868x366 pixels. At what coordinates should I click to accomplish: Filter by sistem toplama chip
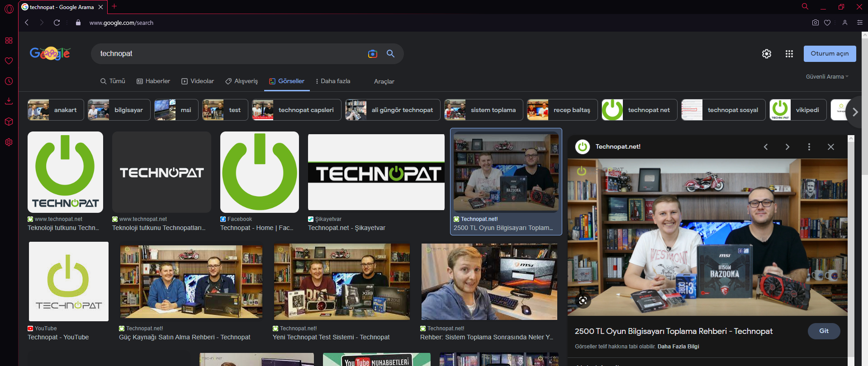pos(484,110)
